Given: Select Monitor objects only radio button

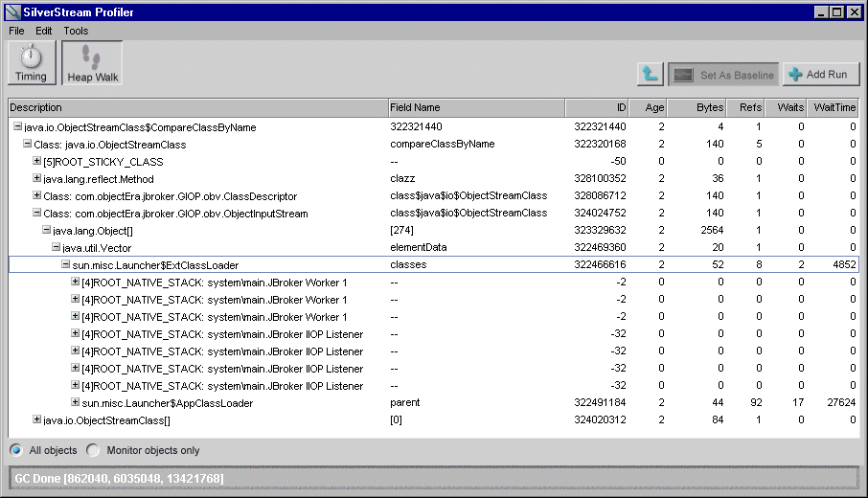Looking at the screenshot, I should point(93,450).
